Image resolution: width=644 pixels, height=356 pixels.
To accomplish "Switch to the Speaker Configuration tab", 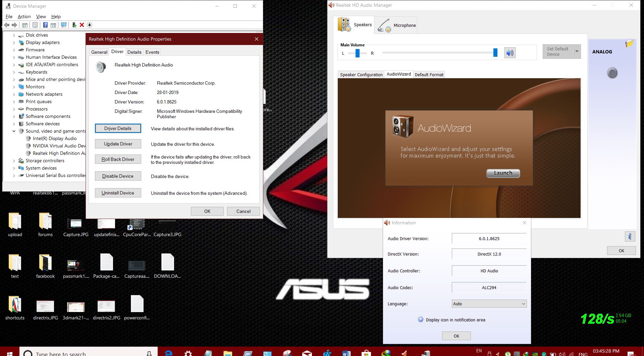I will click(361, 75).
